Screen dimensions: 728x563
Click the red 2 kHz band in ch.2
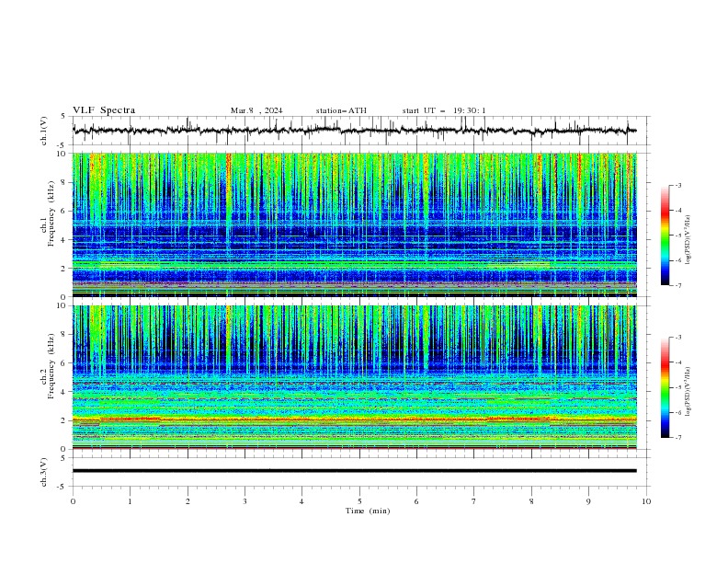click(x=355, y=419)
